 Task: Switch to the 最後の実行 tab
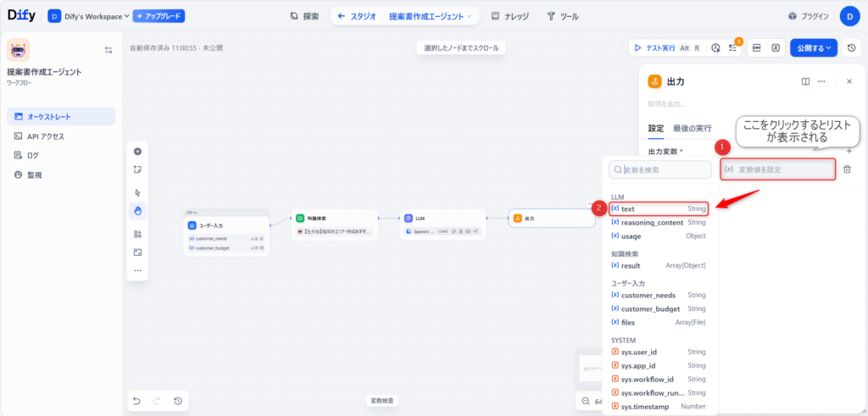tap(693, 129)
